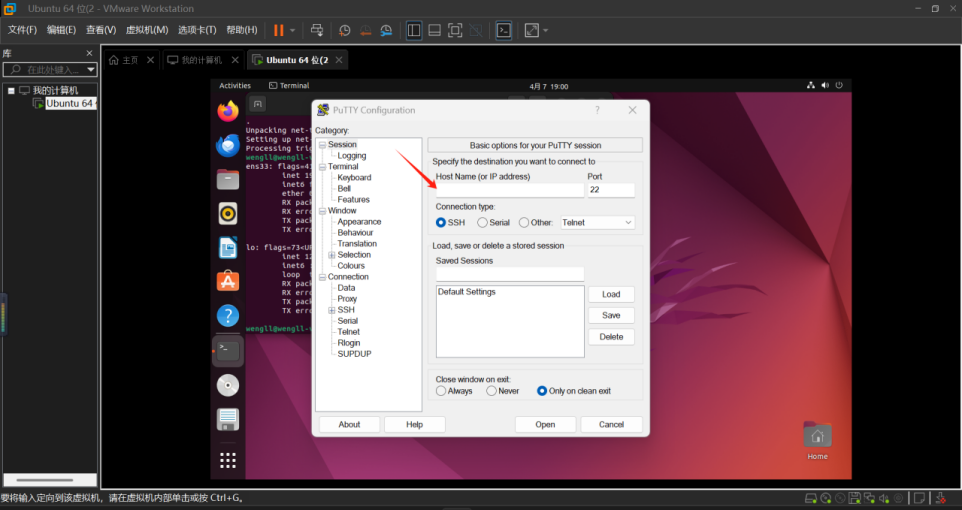Click the disc drive icon in the dock
Viewport: 962px width, 510px height.
228,385
